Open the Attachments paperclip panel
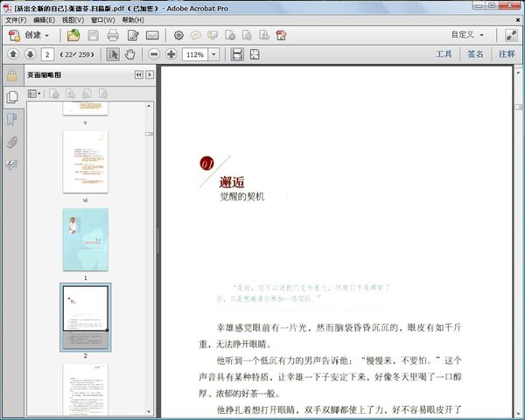 (x=11, y=142)
